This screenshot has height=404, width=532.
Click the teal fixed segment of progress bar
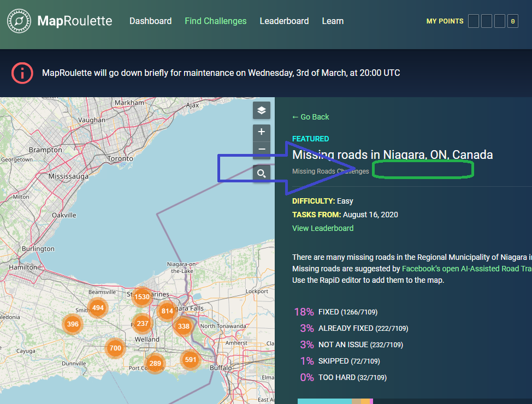(324, 401)
